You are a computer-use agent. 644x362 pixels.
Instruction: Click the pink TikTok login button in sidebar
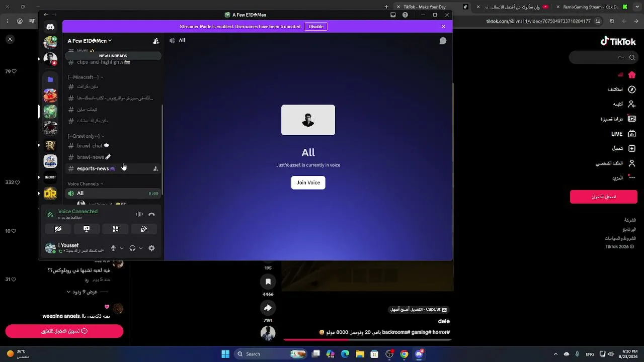pyautogui.click(x=604, y=197)
